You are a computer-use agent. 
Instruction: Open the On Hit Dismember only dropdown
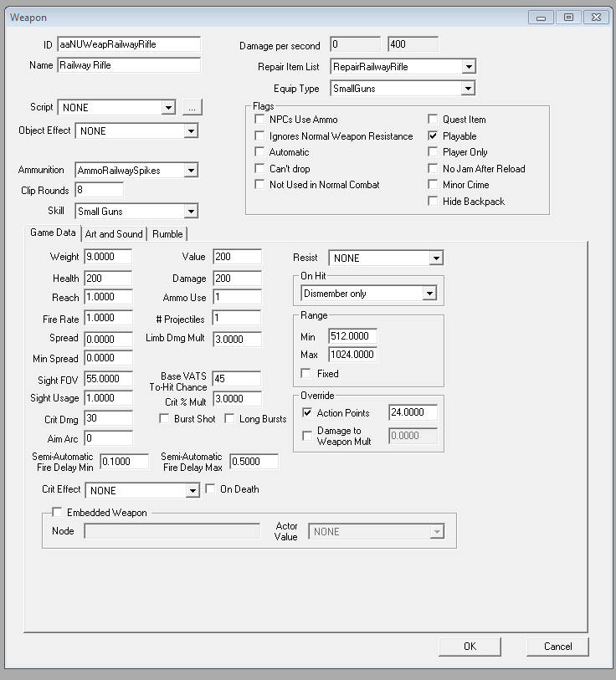pyautogui.click(x=429, y=294)
